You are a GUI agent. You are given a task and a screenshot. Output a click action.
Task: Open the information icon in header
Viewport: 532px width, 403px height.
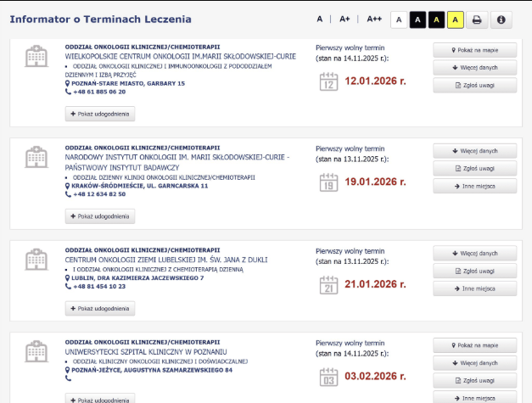pyautogui.click(x=501, y=20)
